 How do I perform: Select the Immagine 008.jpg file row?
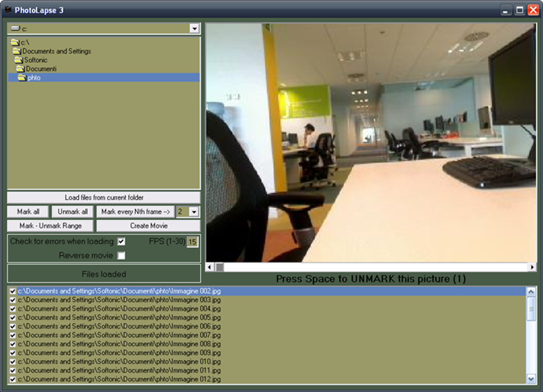pyautogui.click(x=267, y=344)
